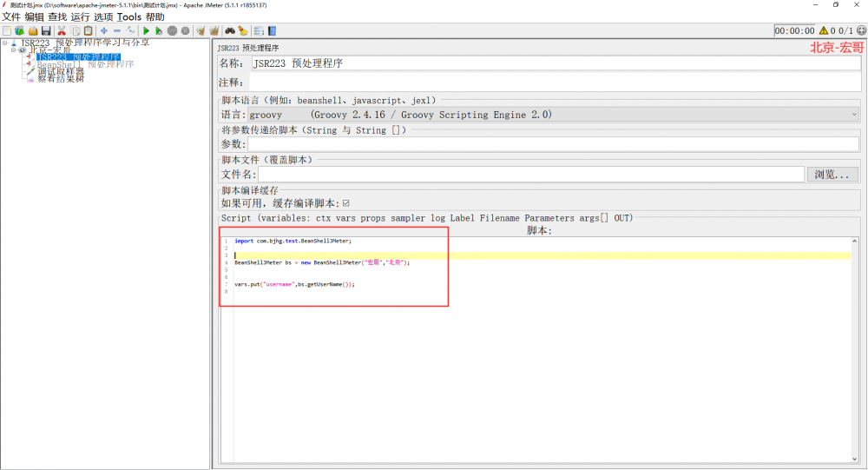The width and height of the screenshot is (868, 470).
Task: Toggle cache compiled script checkbox
Action: click(346, 203)
